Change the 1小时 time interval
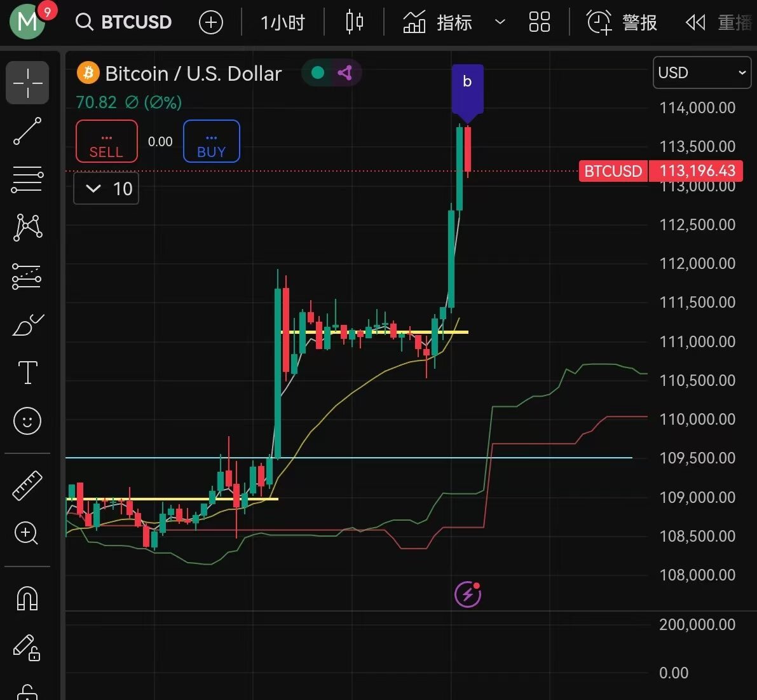Viewport: 757px width, 700px height. [x=282, y=23]
